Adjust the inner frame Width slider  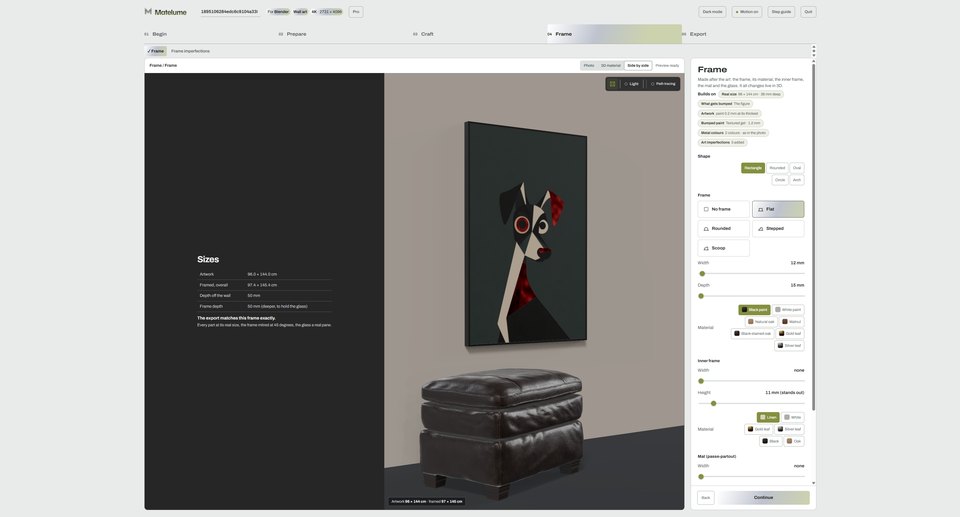[751, 381]
